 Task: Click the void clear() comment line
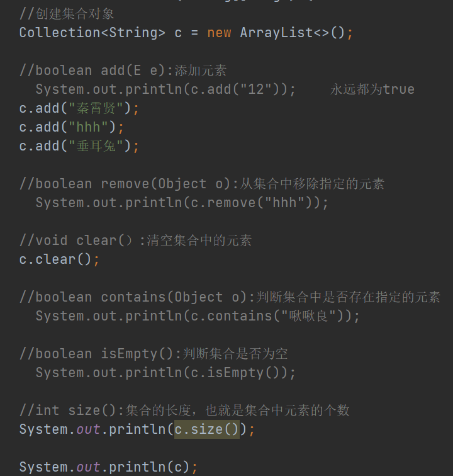[x=135, y=241]
